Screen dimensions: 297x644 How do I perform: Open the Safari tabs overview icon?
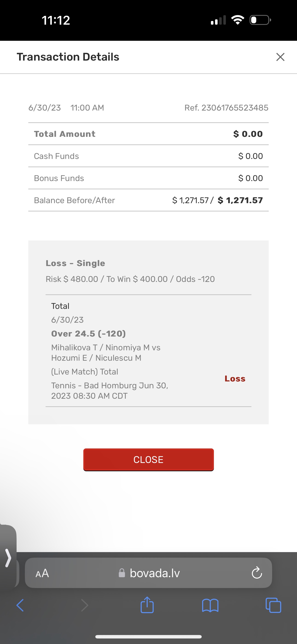pos(273,606)
